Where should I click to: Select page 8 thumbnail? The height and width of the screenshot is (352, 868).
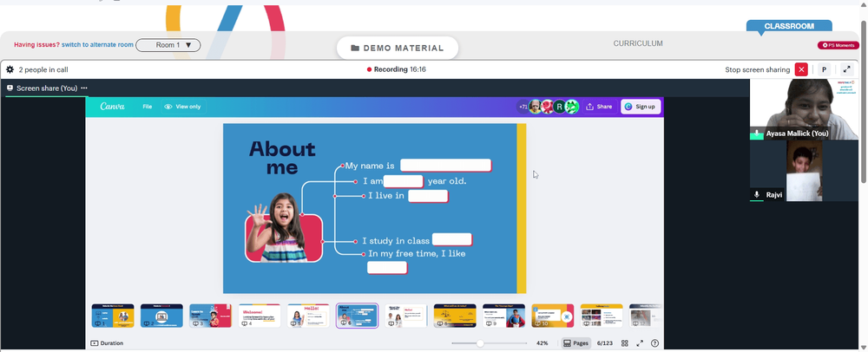(x=455, y=316)
